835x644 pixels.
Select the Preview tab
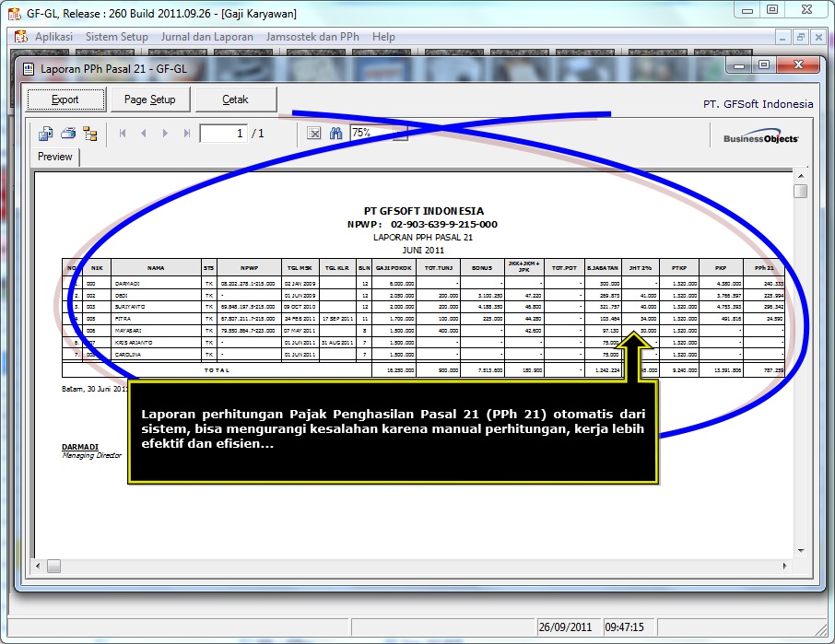tap(55, 157)
